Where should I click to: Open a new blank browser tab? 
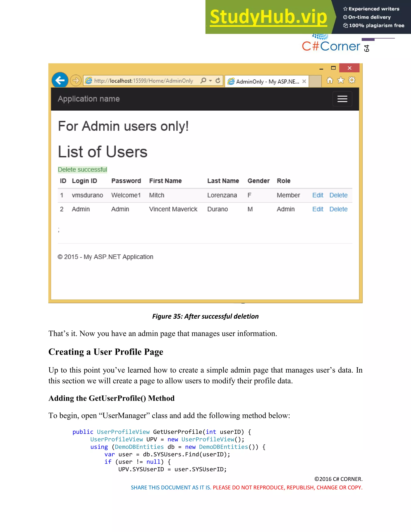click(315, 81)
